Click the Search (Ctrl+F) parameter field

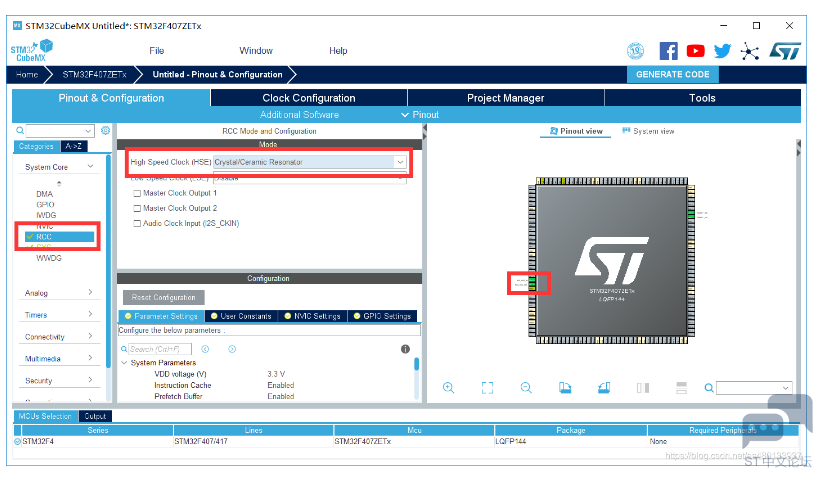coord(158,349)
